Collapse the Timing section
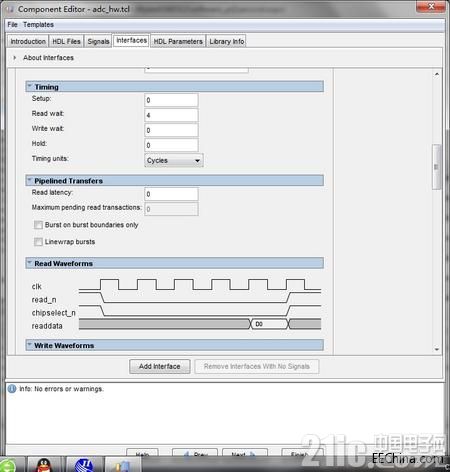450x472 pixels. point(30,87)
